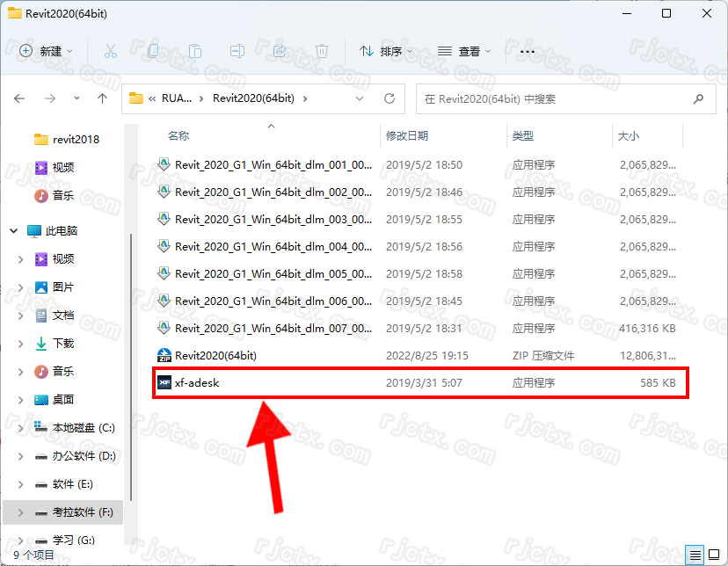Sort by 修改日期 column header

click(x=407, y=136)
